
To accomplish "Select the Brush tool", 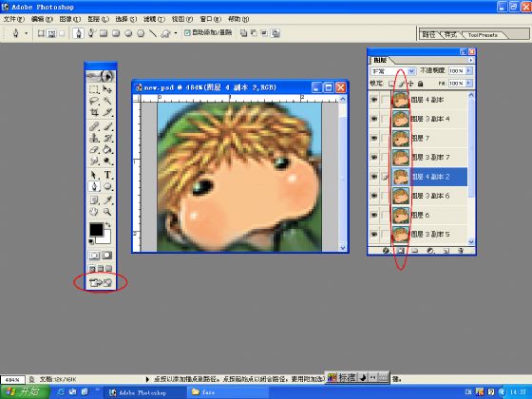I will (107, 127).
